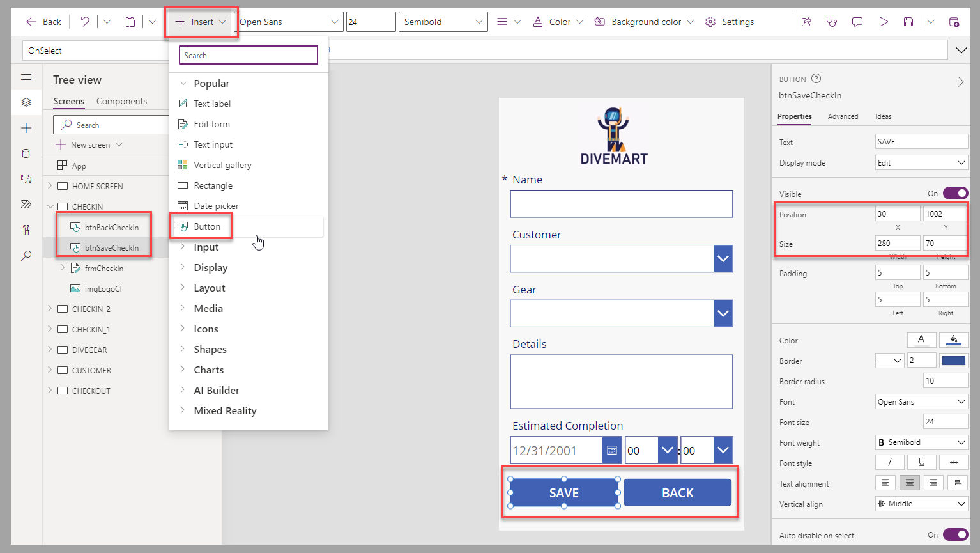Collapse the CHECKIN screen tree item

coord(50,206)
